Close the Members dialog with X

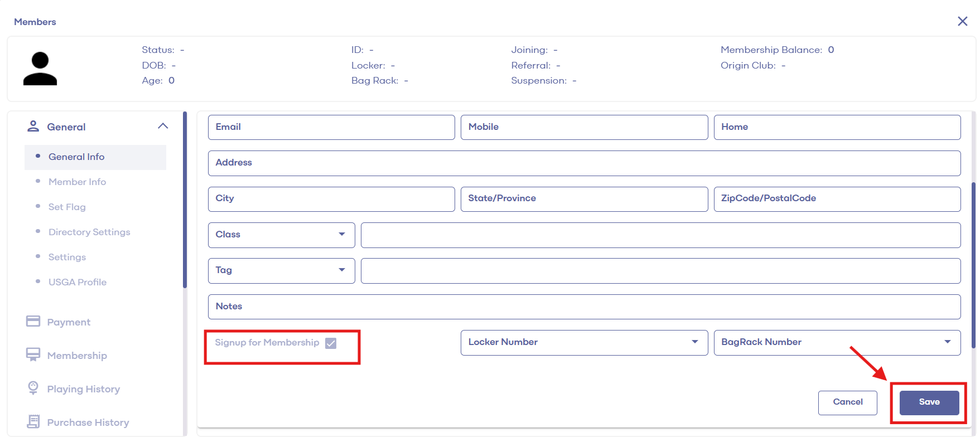click(962, 21)
